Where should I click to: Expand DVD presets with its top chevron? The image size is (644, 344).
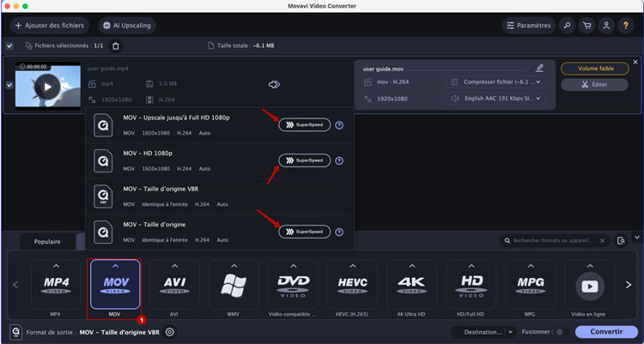point(294,266)
